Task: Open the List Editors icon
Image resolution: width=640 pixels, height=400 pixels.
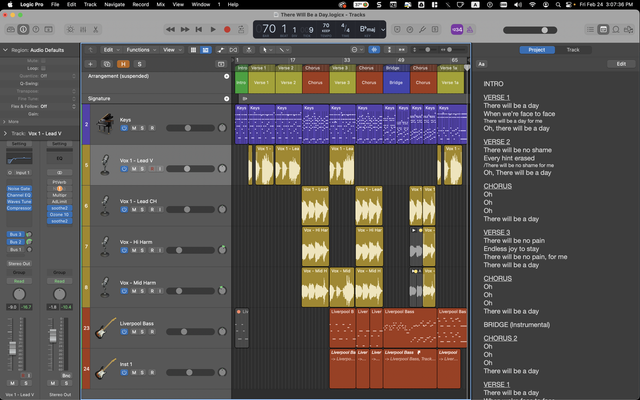Action: [590, 29]
